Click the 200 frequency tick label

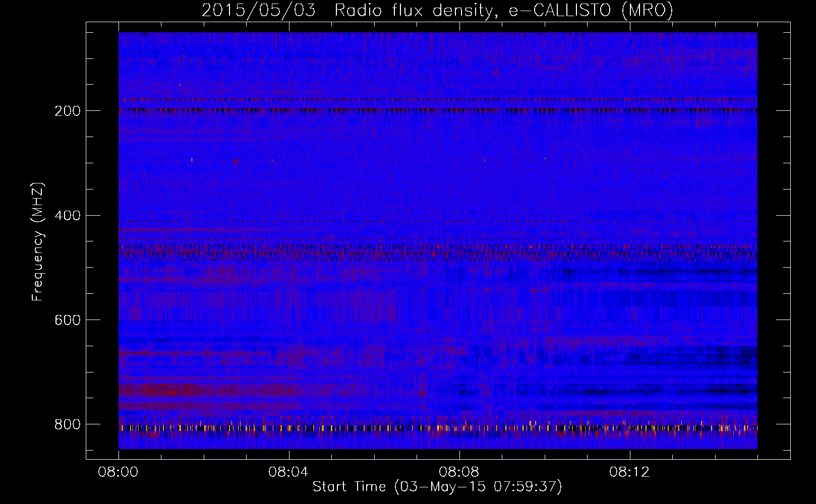point(67,111)
